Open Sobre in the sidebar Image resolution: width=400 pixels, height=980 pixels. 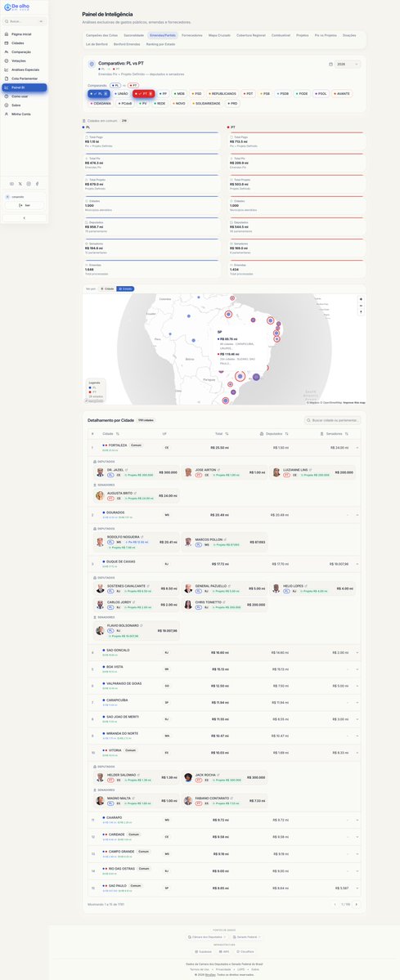click(24, 105)
